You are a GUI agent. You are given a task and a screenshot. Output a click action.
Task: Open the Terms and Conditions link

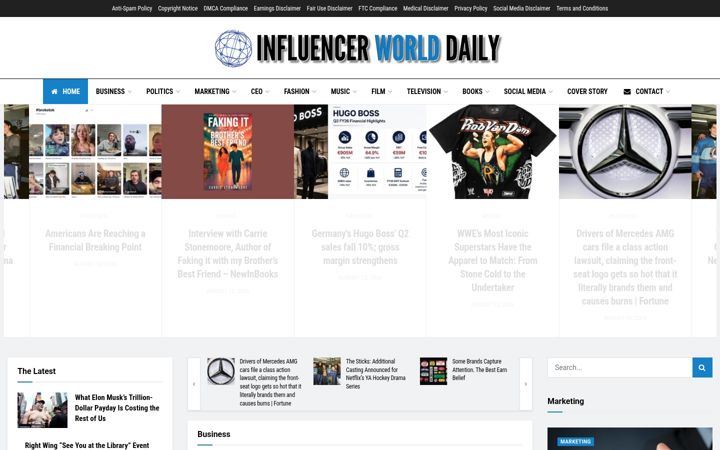point(582,8)
